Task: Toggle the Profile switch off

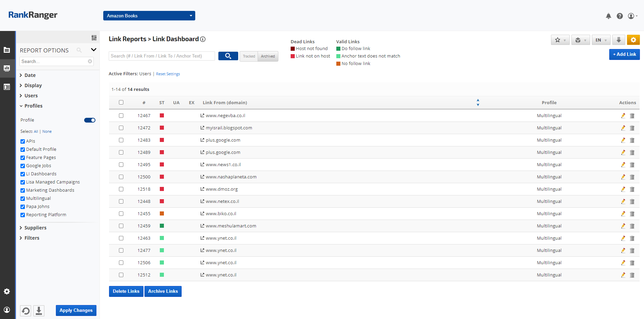Action: coord(90,120)
